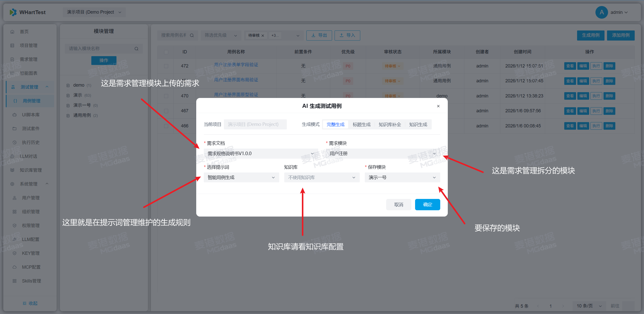The image size is (644, 314).
Task: Click the admin avatar circle
Action: [x=601, y=12]
